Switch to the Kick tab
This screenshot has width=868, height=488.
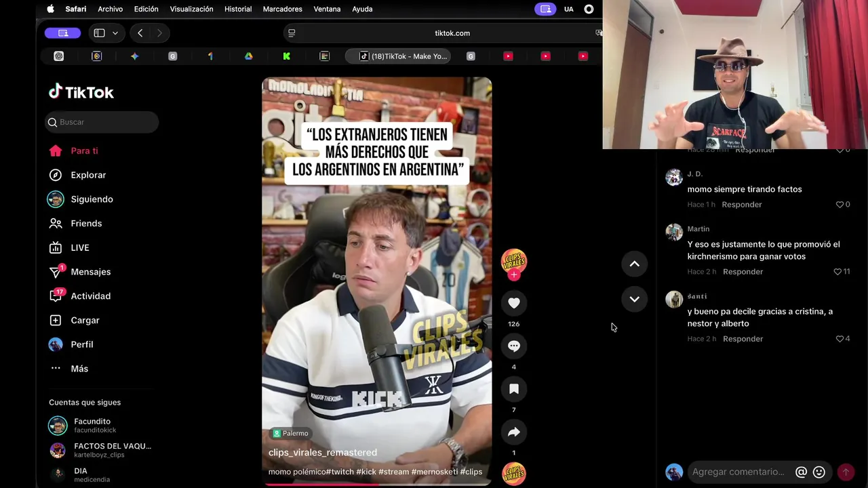point(287,56)
